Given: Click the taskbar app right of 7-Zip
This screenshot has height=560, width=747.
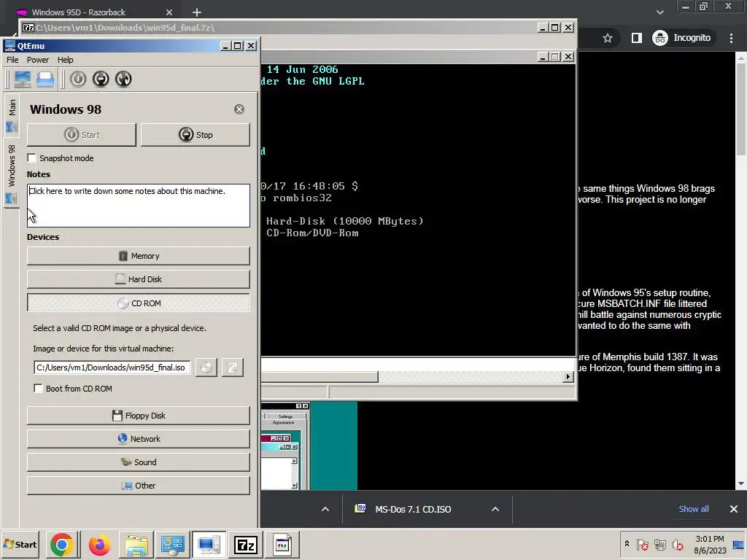Looking at the screenshot, I should click(282, 544).
